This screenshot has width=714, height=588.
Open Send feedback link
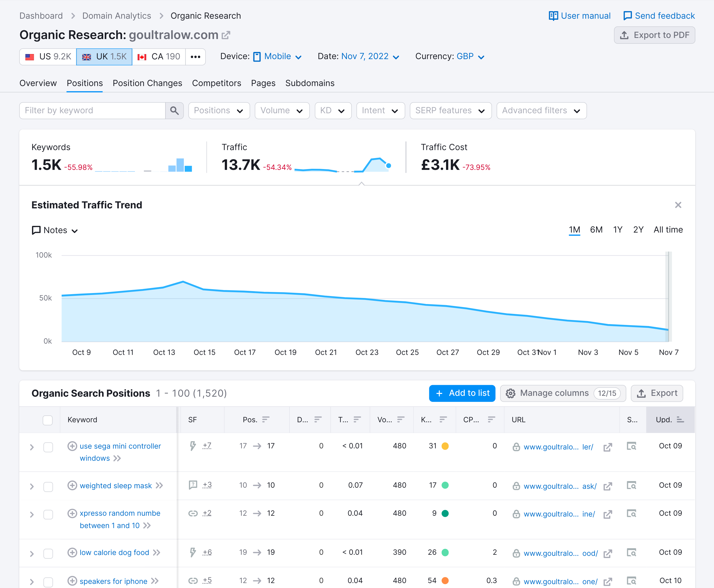pyautogui.click(x=659, y=16)
